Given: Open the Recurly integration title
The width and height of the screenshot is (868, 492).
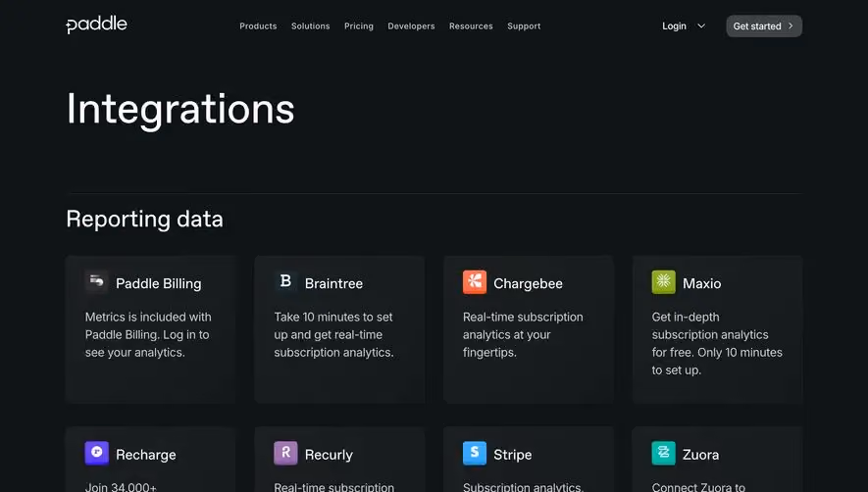Looking at the screenshot, I should pyautogui.click(x=329, y=455).
